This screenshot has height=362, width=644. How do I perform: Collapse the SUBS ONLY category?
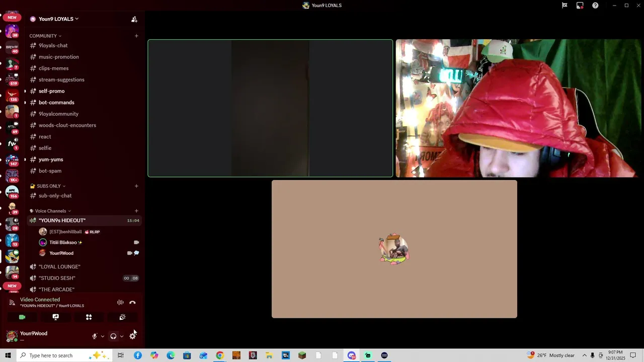click(48, 186)
